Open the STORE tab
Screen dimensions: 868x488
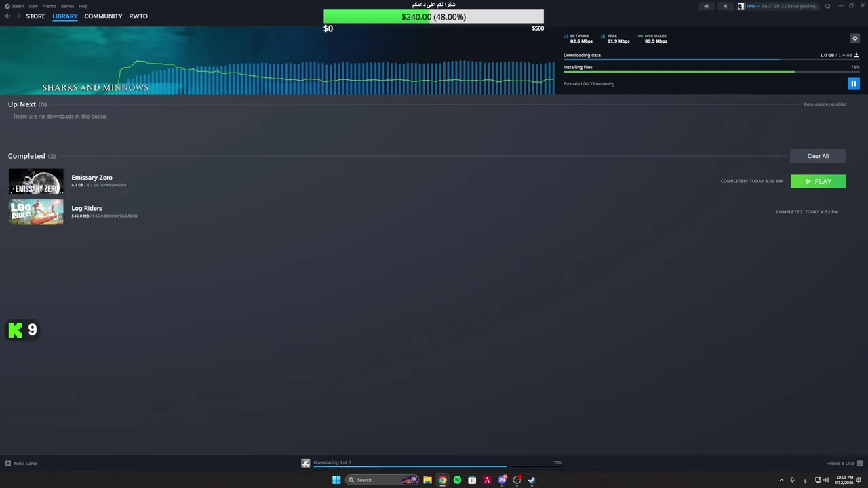tap(36, 16)
